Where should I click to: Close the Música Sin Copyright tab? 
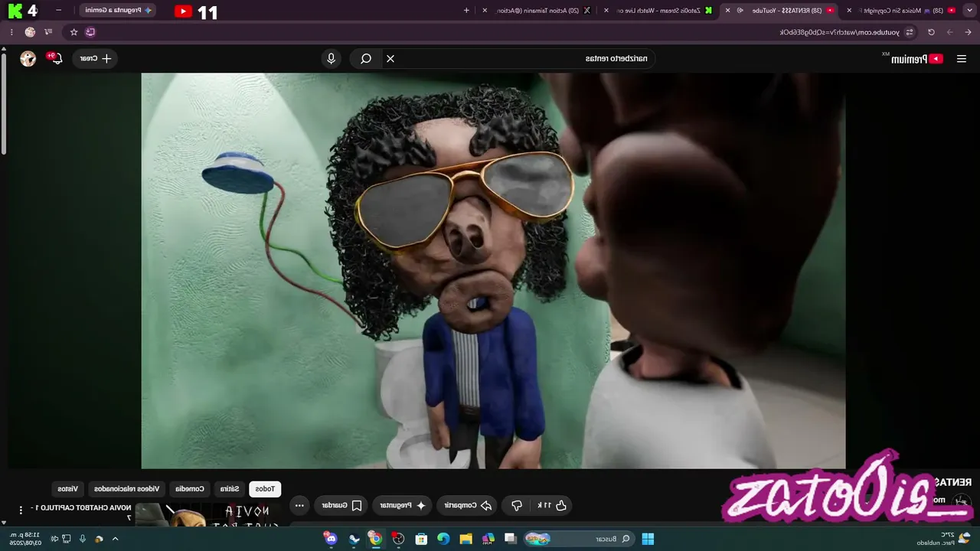click(x=849, y=11)
